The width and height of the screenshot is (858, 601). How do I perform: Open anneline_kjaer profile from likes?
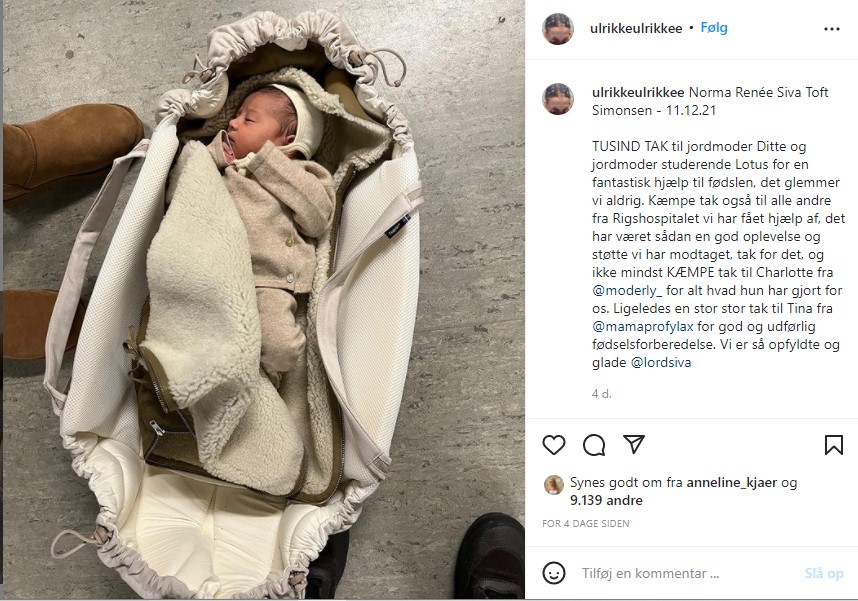pyautogui.click(x=732, y=483)
